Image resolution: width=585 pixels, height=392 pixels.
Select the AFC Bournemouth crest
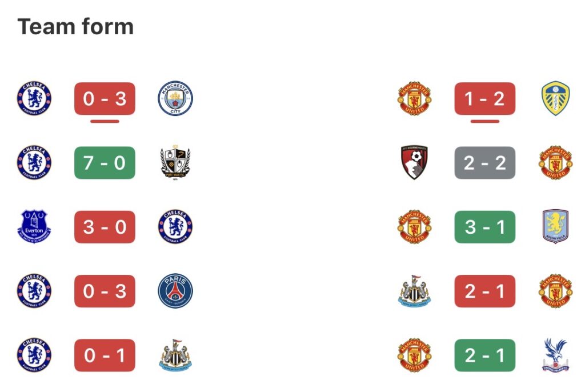tap(414, 163)
